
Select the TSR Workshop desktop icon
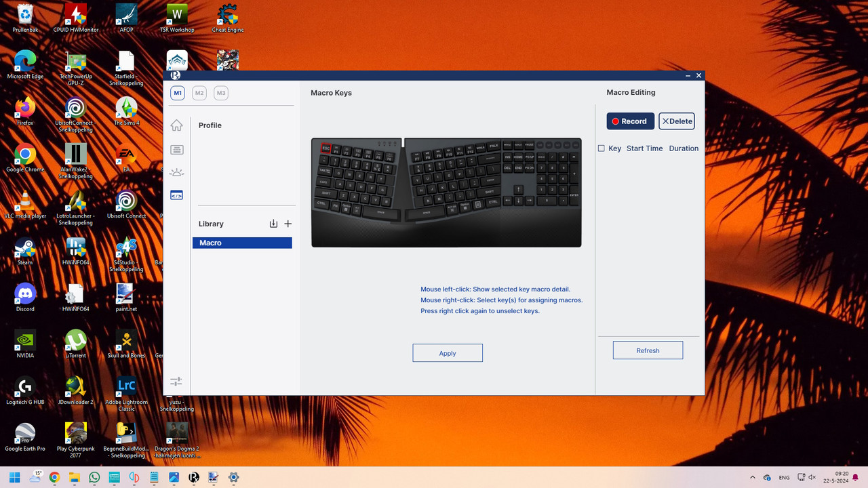176,18
